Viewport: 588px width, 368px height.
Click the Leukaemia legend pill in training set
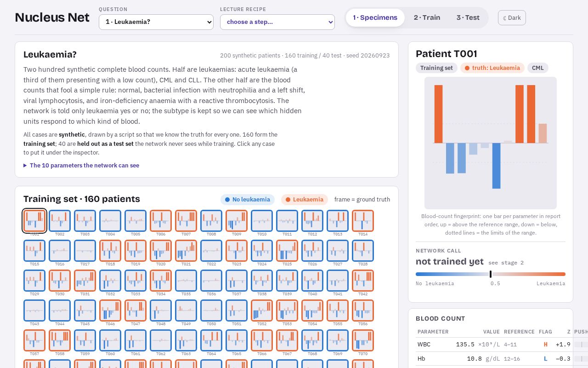[x=305, y=200]
